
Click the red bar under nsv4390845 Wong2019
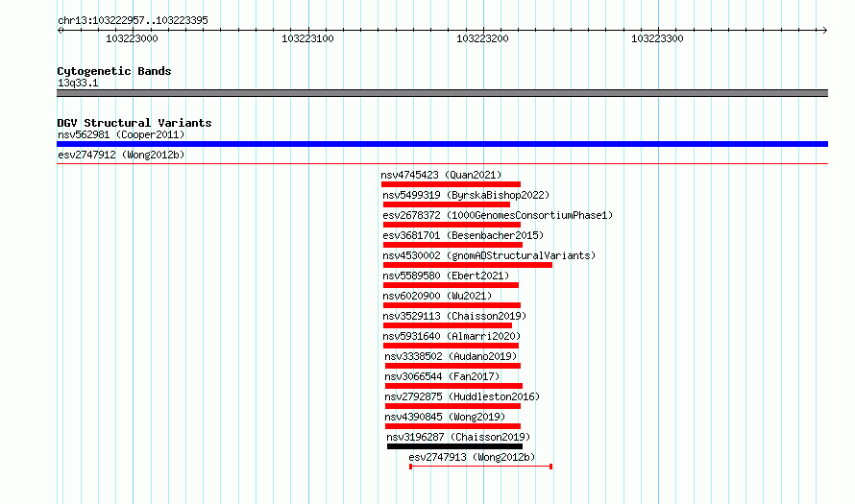453,426
